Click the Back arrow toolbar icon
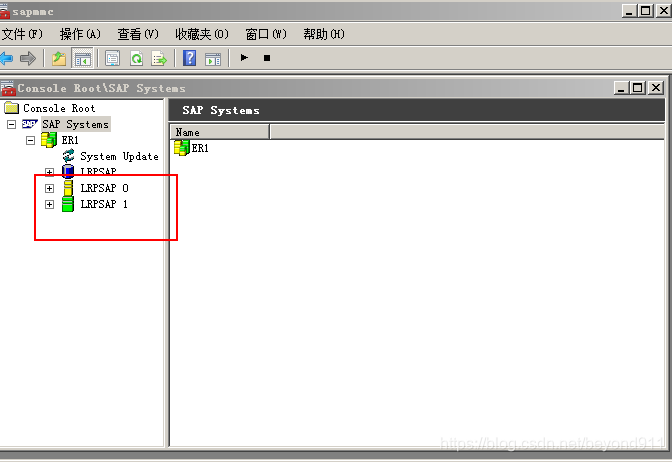 click(6, 58)
